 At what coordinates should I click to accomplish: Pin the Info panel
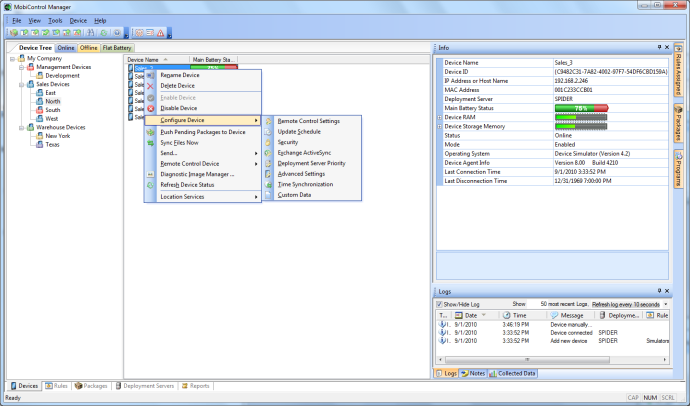[659, 47]
